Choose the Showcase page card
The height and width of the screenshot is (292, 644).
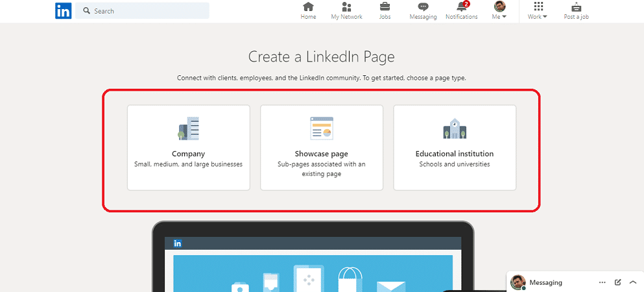[322, 147]
